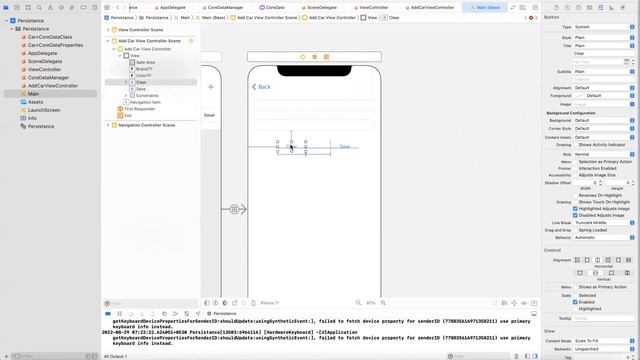Click the iPhone 11 device selector
Image resolution: width=640 pixels, height=360 pixels.
[269, 303]
